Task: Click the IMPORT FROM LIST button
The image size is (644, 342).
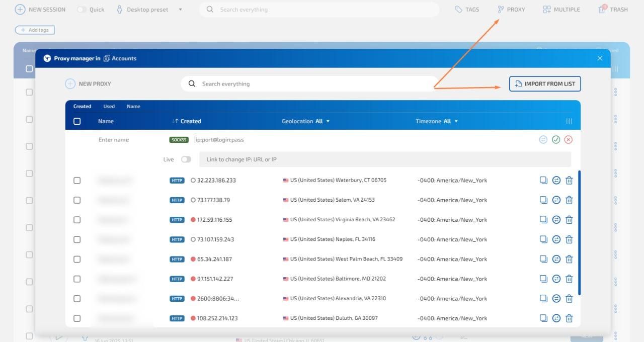Action: [x=544, y=83]
